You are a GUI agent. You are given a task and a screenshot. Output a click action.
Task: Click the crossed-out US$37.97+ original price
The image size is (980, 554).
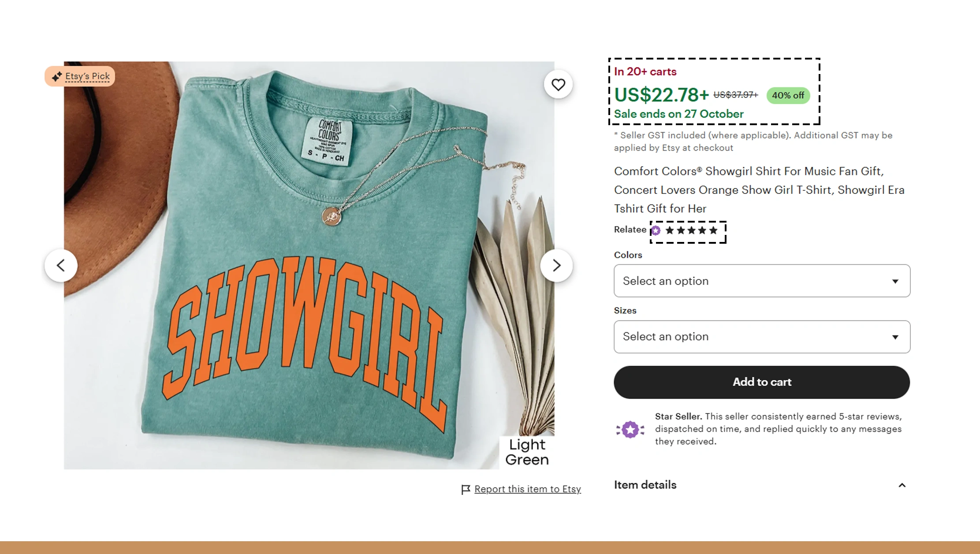click(x=735, y=95)
